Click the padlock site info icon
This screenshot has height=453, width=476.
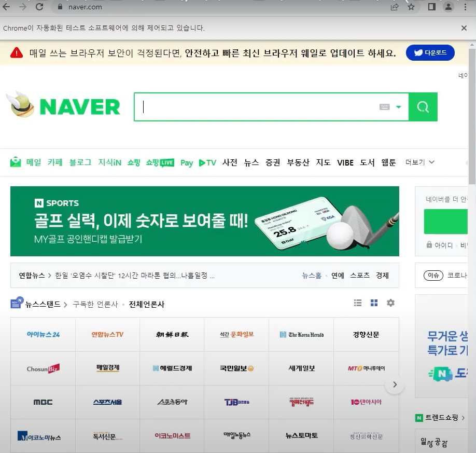(60, 7)
